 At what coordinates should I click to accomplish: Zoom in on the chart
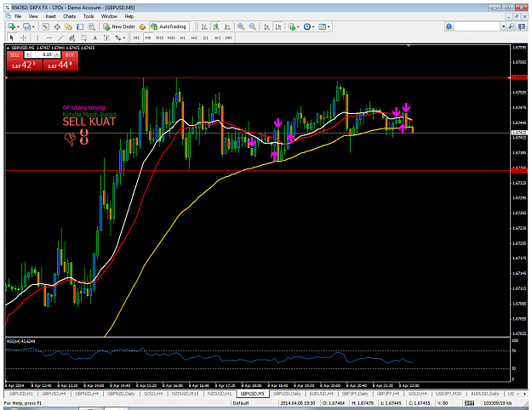(241, 26)
